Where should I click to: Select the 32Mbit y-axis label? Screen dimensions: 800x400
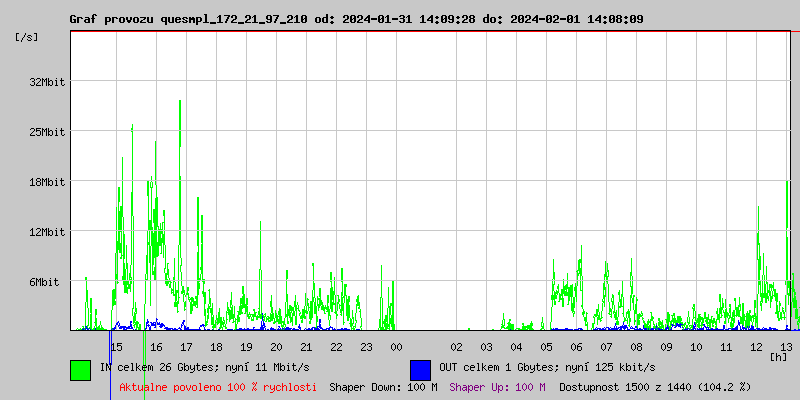pos(46,82)
